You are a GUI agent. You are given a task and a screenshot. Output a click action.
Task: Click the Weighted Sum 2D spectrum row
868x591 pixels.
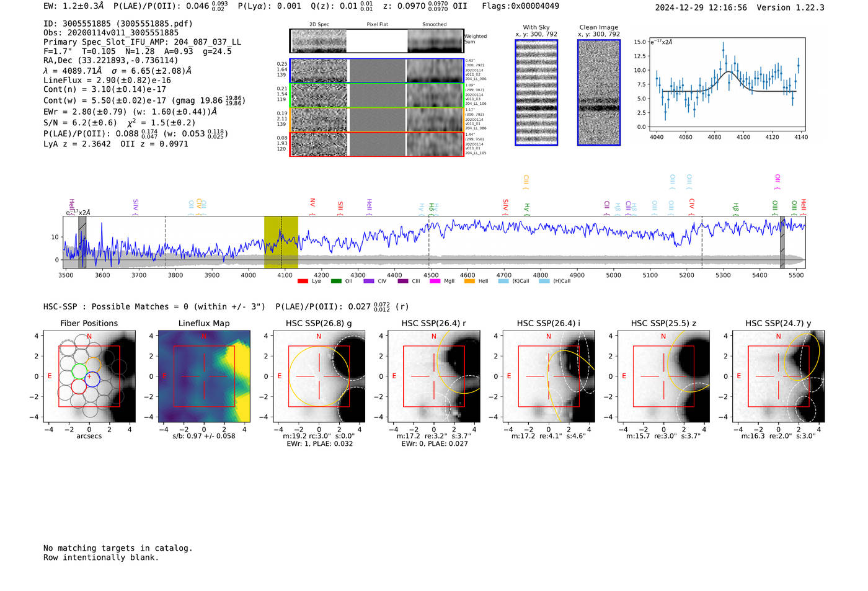tap(376, 41)
